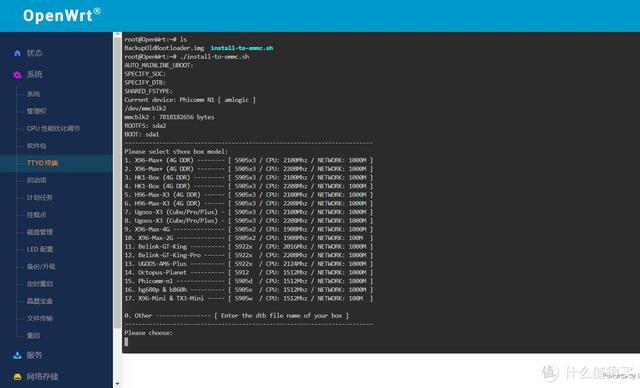Screen dimensions: 640x388
Task: Open 文件传输 page
Action: coord(40,318)
